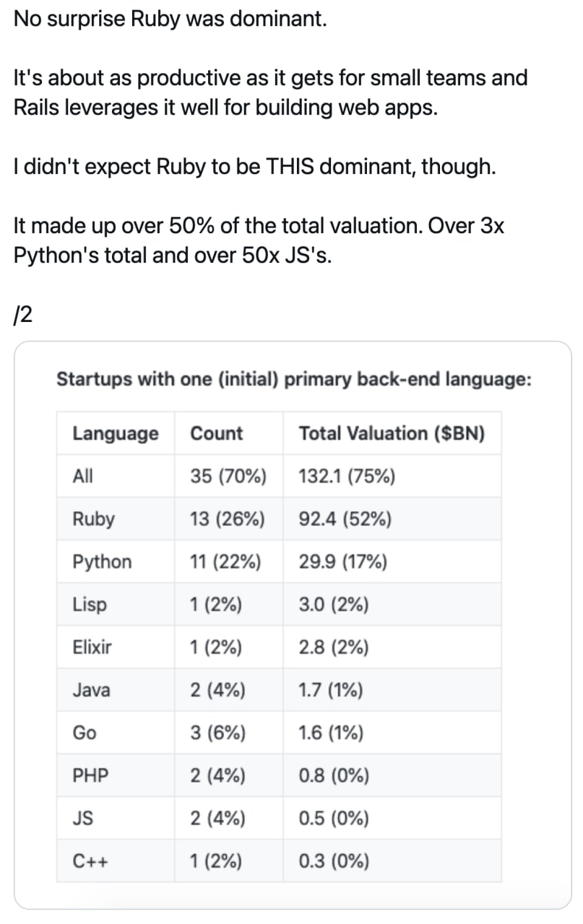The width and height of the screenshot is (583, 924).
Task: Click the 92.4 (52%) valuation cell
Action: coord(392,519)
